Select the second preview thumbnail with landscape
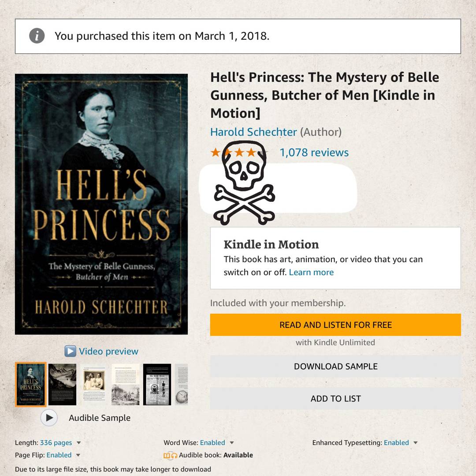This screenshot has height=476, width=476. click(x=62, y=384)
